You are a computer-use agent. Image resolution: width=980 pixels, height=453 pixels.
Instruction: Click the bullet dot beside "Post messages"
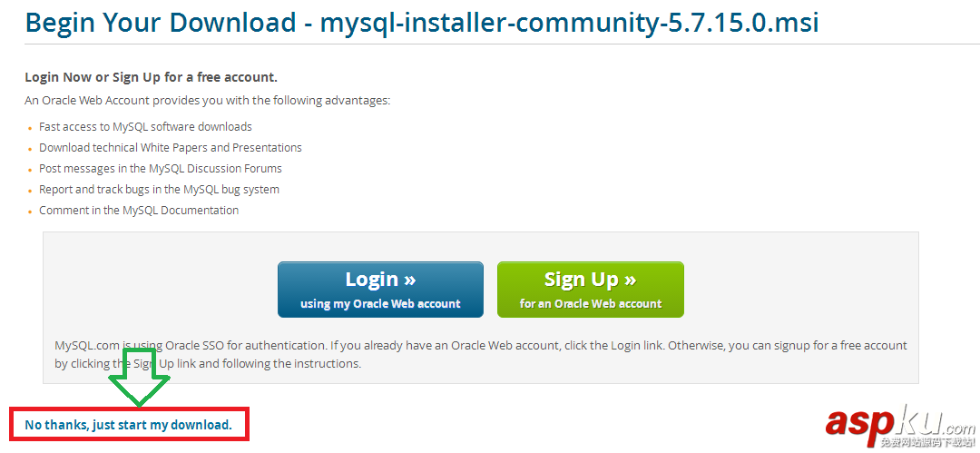tap(30, 171)
